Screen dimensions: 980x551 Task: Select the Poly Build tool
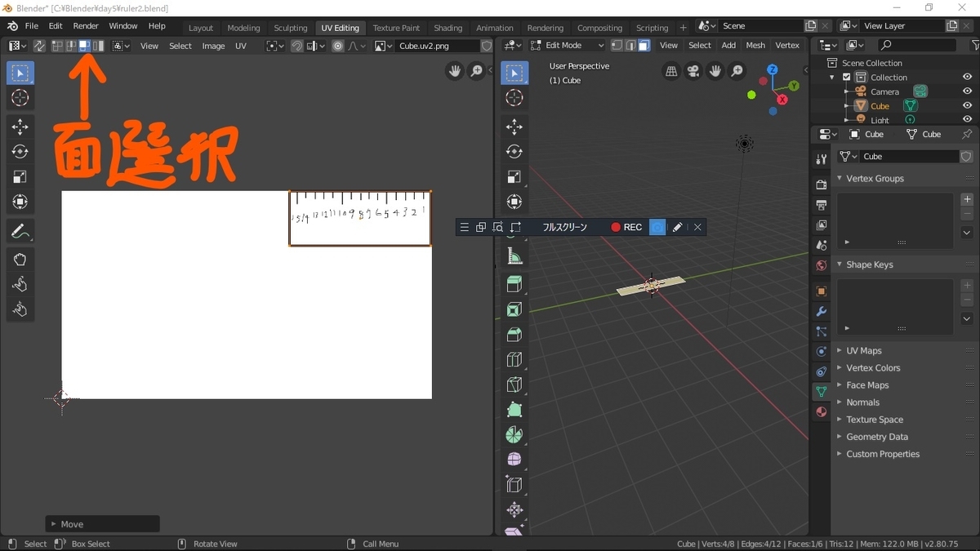coord(514,410)
